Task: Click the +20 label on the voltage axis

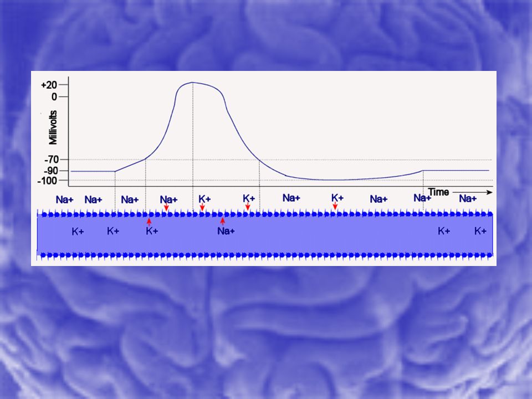Action: (x=49, y=85)
